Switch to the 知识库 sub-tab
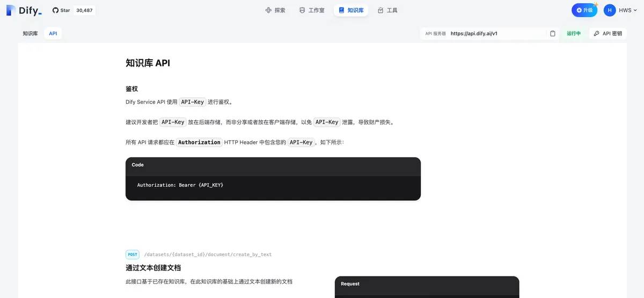Screen dimensions: 644x298 [30, 33]
